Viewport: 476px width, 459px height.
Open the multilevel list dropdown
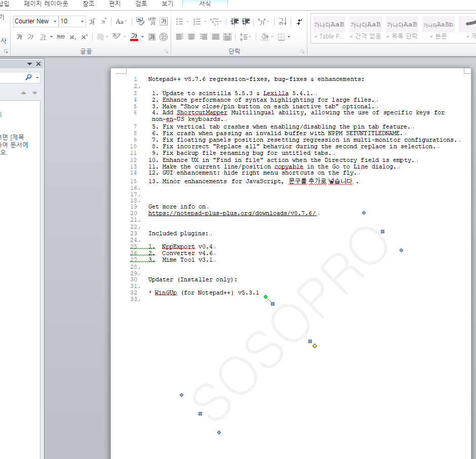tap(220, 21)
